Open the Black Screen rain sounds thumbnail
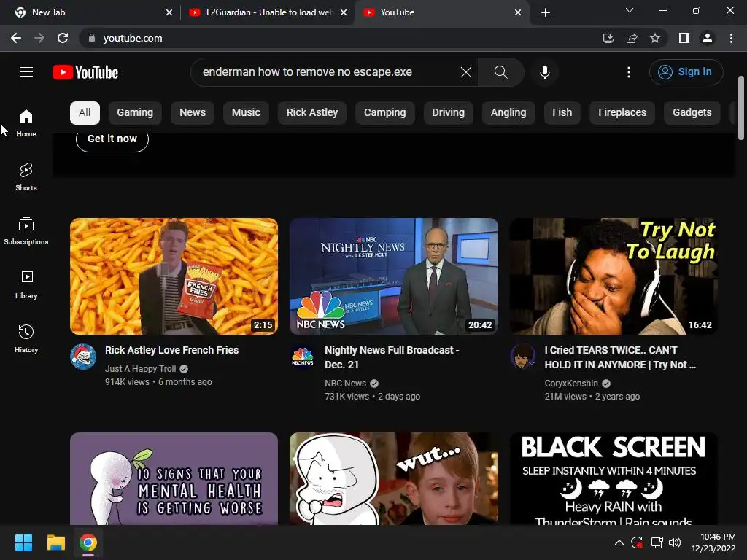 [x=614, y=478]
